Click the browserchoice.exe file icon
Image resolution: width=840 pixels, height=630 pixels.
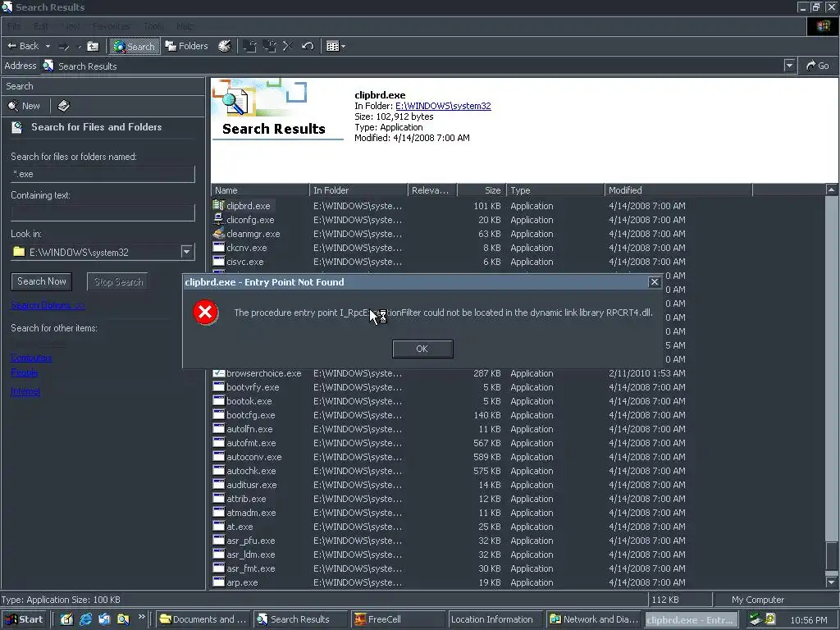pos(218,373)
